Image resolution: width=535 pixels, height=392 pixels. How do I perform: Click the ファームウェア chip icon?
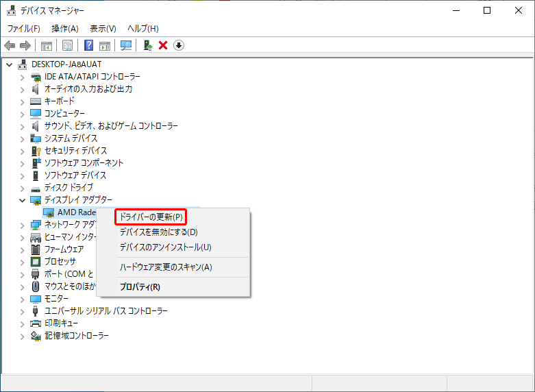point(36,249)
